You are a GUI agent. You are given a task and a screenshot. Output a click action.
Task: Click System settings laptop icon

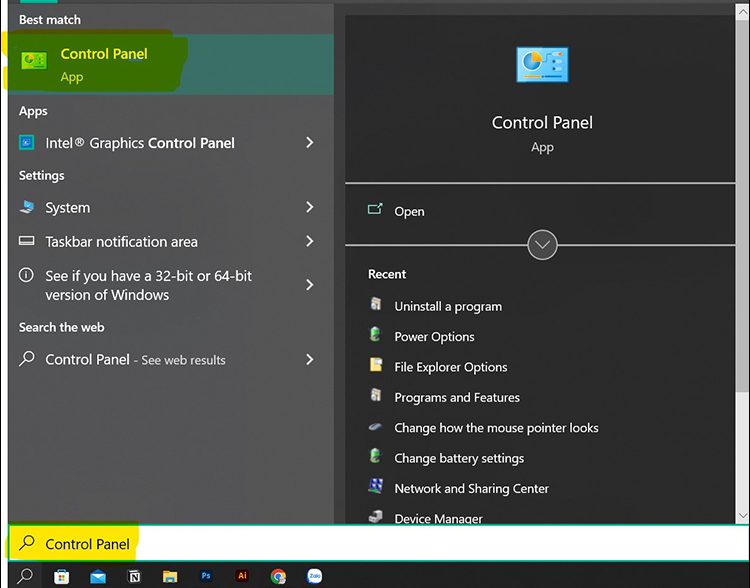pos(27,207)
